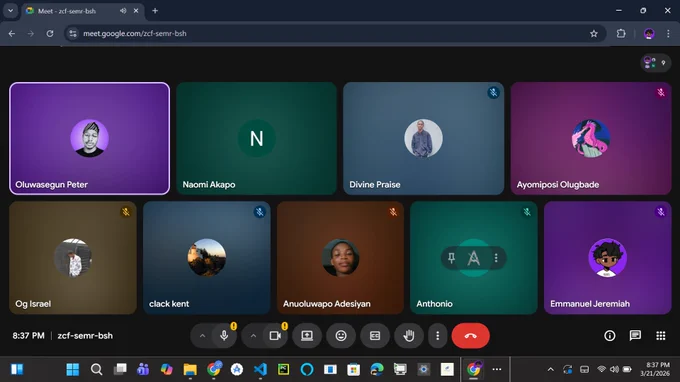Select Naomi Akapo's video tile
Image resolution: width=680 pixels, height=382 pixels.
[256, 138]
